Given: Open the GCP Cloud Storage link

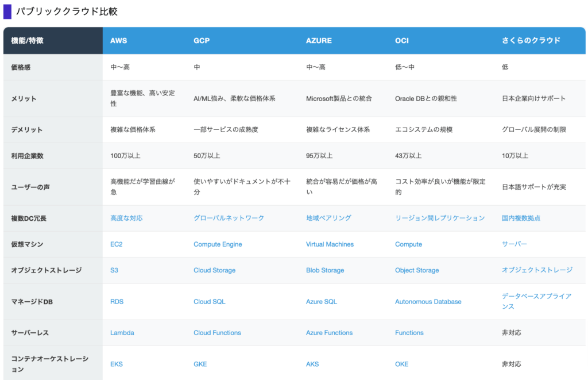Looking at the screenshot, I should tap(214, 270).
